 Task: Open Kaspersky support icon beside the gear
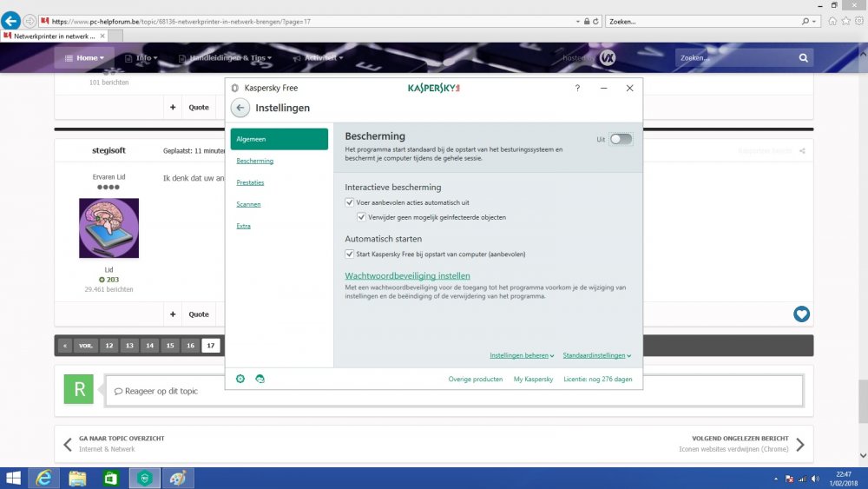tap(260, 379)
